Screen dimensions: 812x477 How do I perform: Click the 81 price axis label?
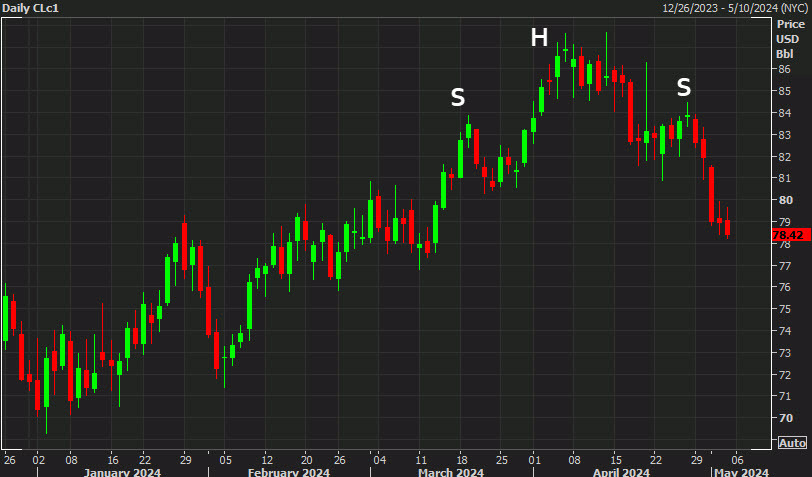pyautogui.click(x=784, y=178)
